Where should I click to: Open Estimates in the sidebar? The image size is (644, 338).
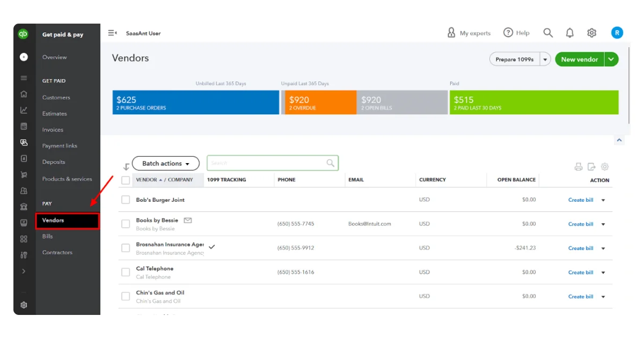pos(55,114)
